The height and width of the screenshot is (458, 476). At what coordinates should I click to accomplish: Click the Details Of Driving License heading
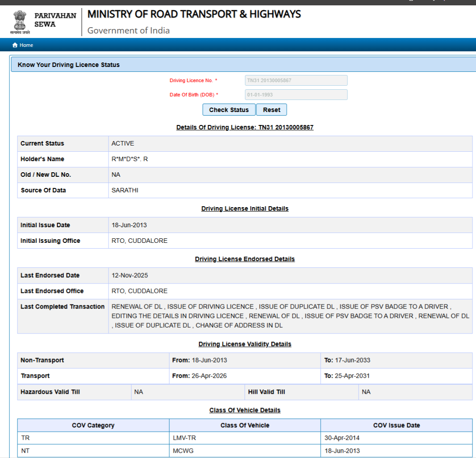(245, 127)
